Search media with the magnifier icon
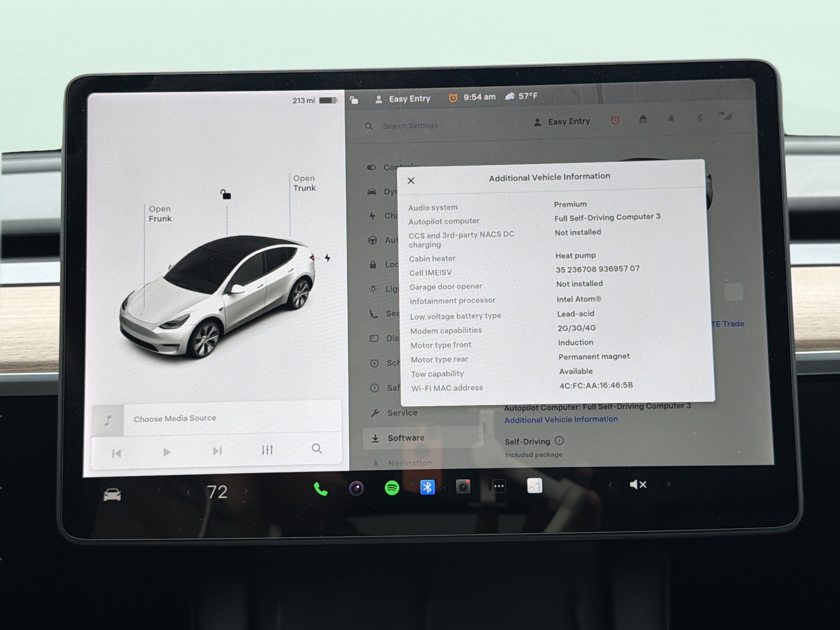Image resolution: width=840 pixels, height=630 pixels. [317, 449]
